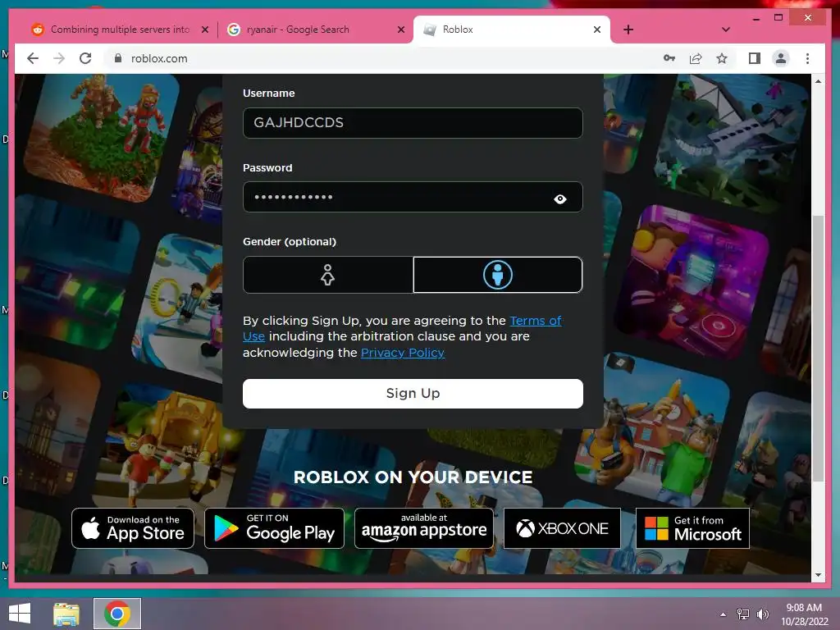840x630 pixels.
Task: Click the page scrollbar down arrow
Action: point(818,575)
